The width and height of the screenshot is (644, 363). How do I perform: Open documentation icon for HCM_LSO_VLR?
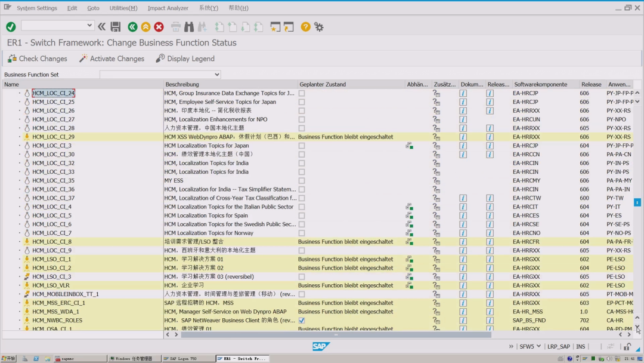tap(463, 285)
